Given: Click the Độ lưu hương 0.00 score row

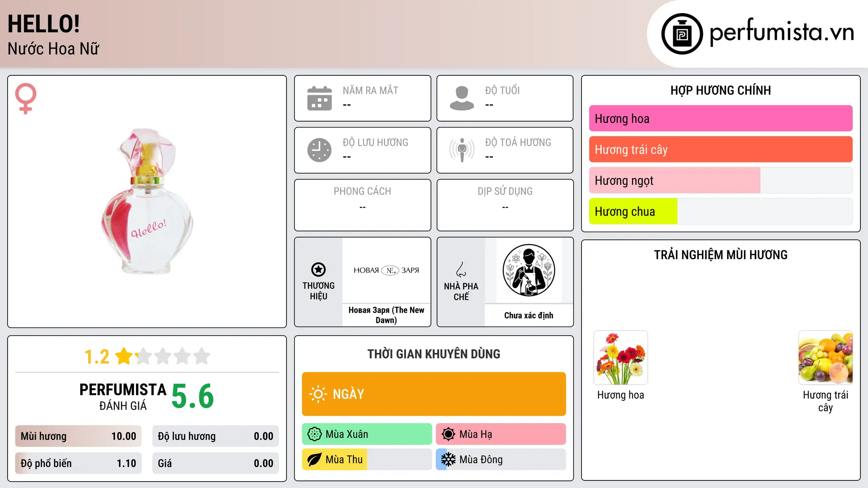Looking at the screenshot, I should (215, 436).
